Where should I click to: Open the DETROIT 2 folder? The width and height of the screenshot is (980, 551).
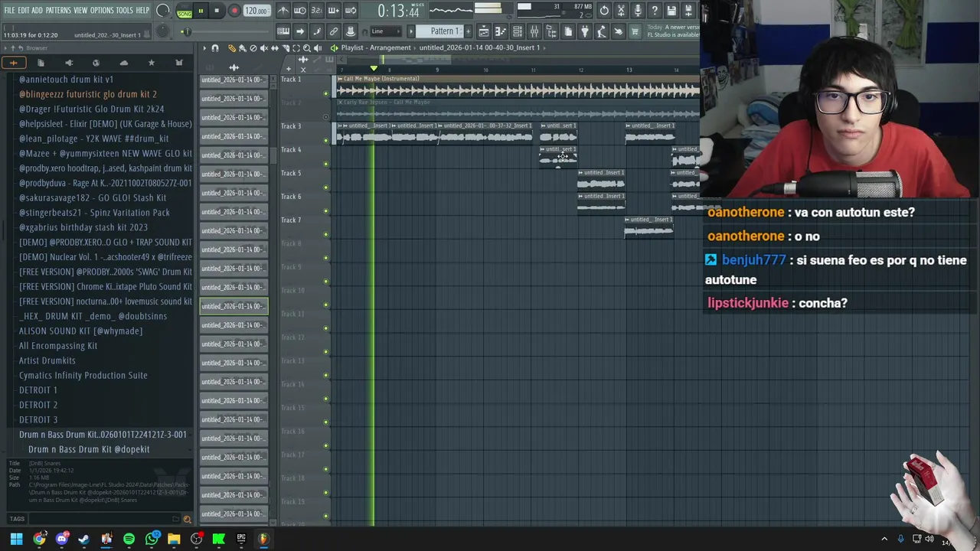point(38,405)
